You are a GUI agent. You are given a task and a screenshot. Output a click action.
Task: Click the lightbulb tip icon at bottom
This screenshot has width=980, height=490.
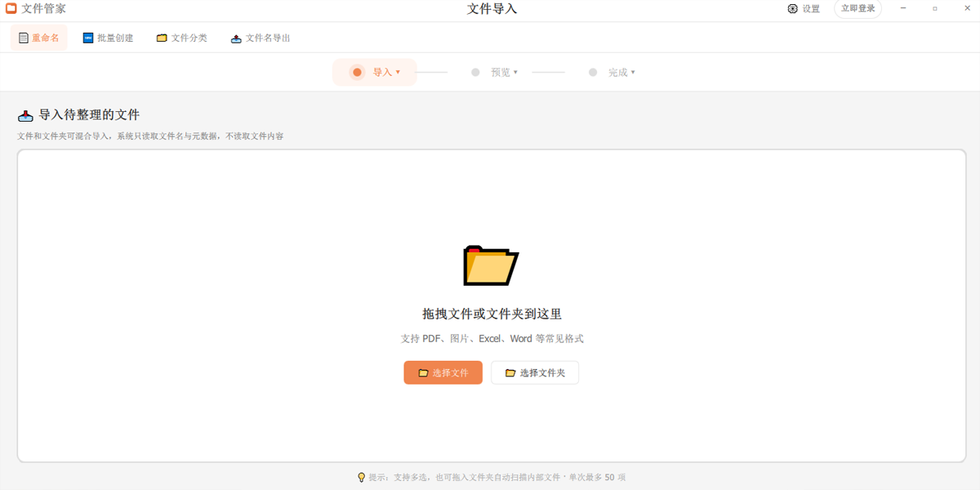(x=362, y=477)
